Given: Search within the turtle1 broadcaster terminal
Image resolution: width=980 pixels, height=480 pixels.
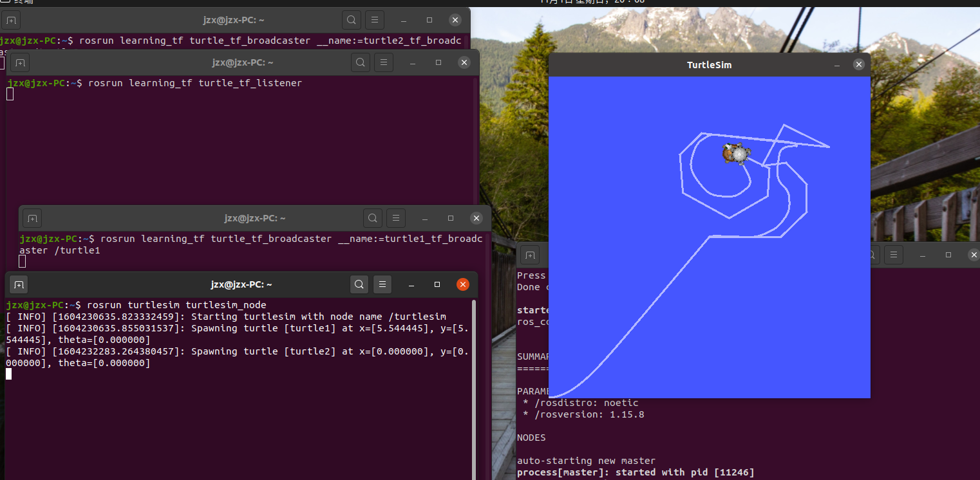Looking at the screenshot, I should (373, 218).
